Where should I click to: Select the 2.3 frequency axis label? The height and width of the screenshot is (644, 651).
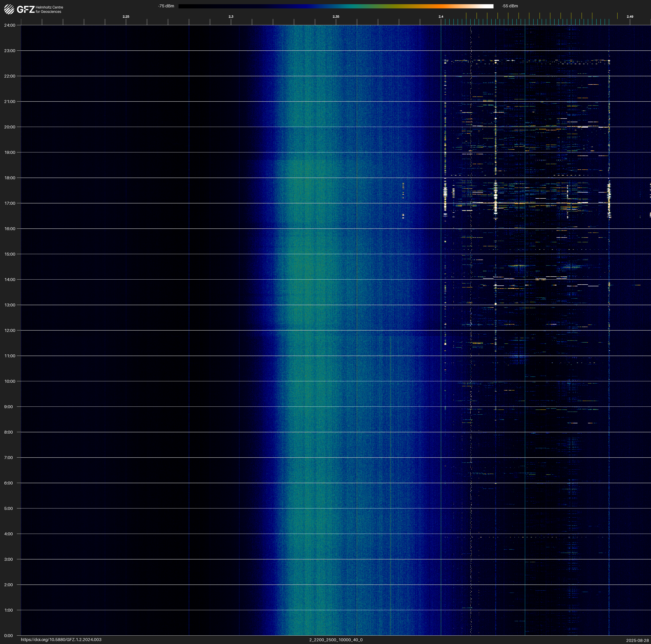click(x=231, y=17)
